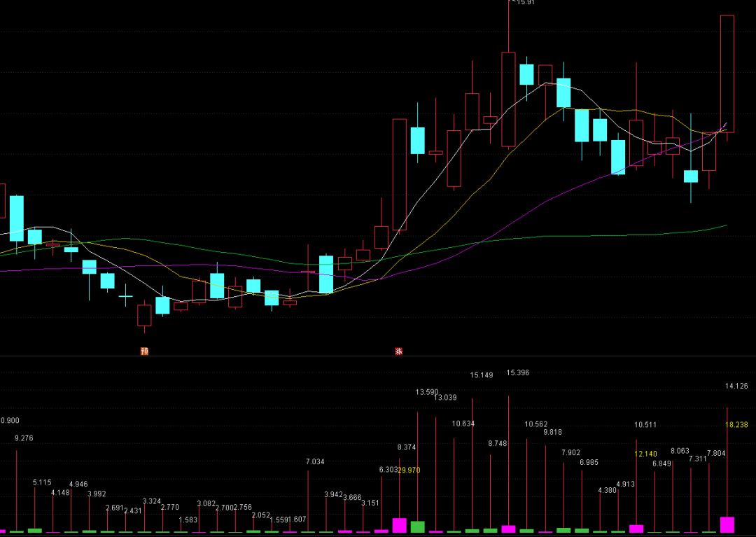Click the horizontal divider between chart panels
This screenshot has height=537, width=756.
(378, 356)
